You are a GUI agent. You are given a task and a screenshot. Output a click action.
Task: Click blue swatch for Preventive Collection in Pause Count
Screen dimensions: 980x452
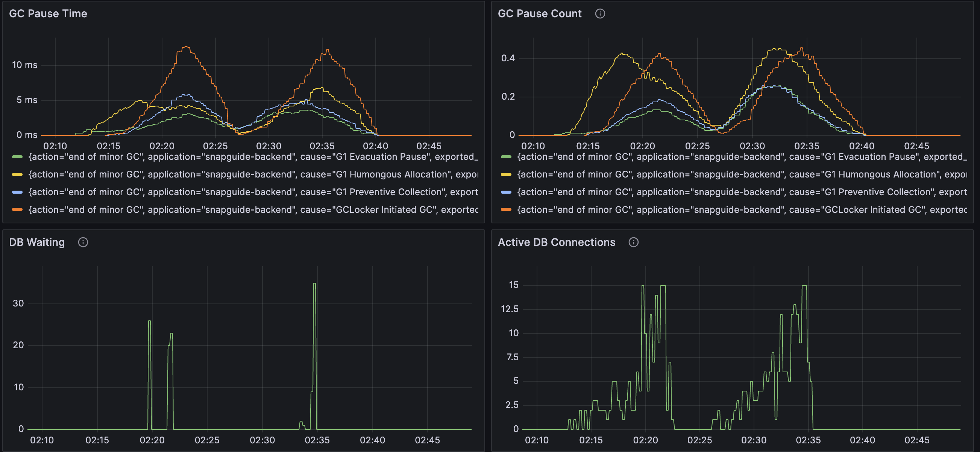[x=506, y=192]
